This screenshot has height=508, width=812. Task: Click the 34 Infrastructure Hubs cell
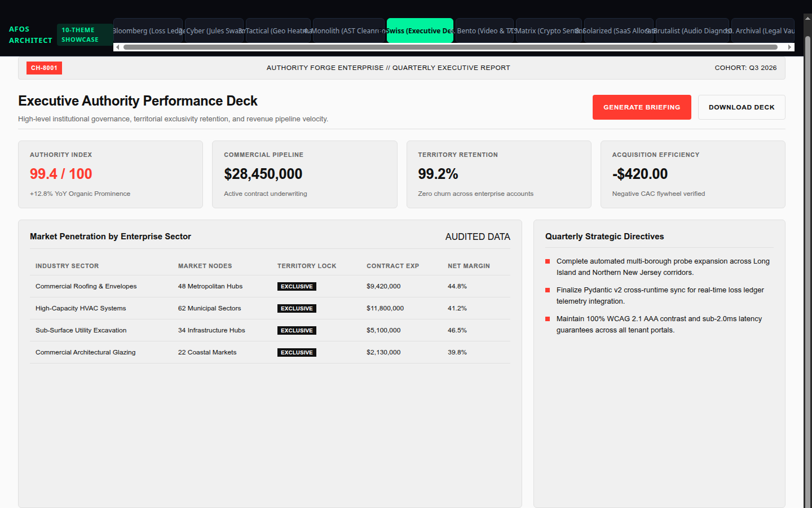point(211,330)
